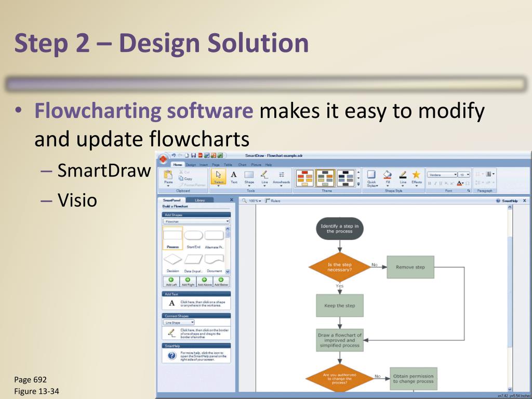The width and height of the screenshot is (532, 399).
Task: Choose the Text tool in ribbon
Action: click(234, 178)
